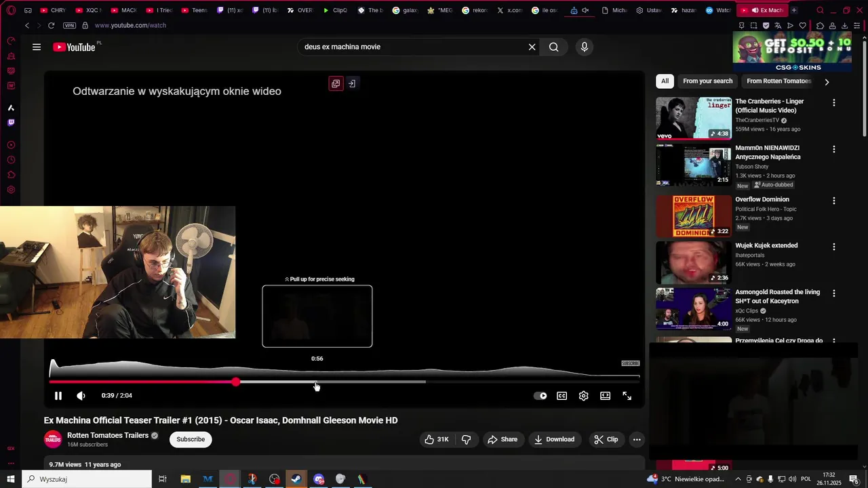The image size is (868, 488).
Task: Click the Rotten Tomatoes Trailers channel avatar
Action: pyautogui.click(x=53, y=439)
